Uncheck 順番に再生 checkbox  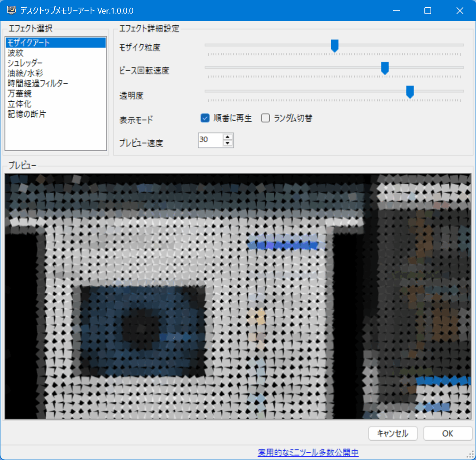point(205,118)
